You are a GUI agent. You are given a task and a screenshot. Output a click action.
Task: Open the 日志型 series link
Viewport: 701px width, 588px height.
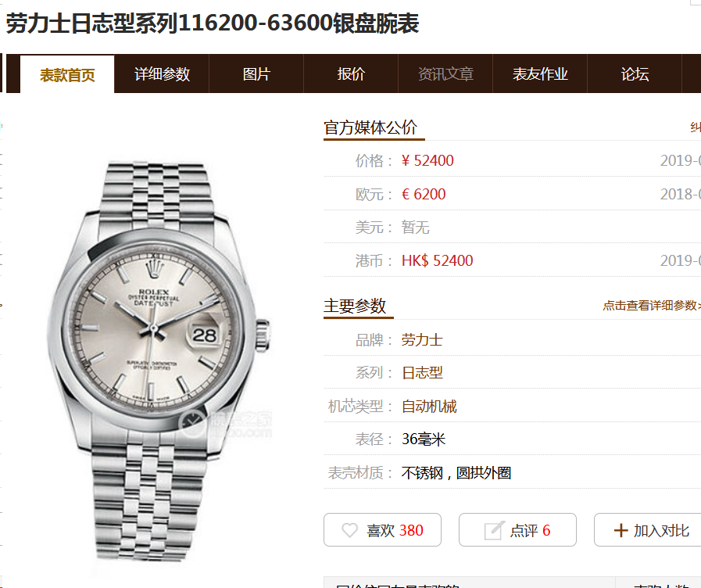click(x=422, y=372)
